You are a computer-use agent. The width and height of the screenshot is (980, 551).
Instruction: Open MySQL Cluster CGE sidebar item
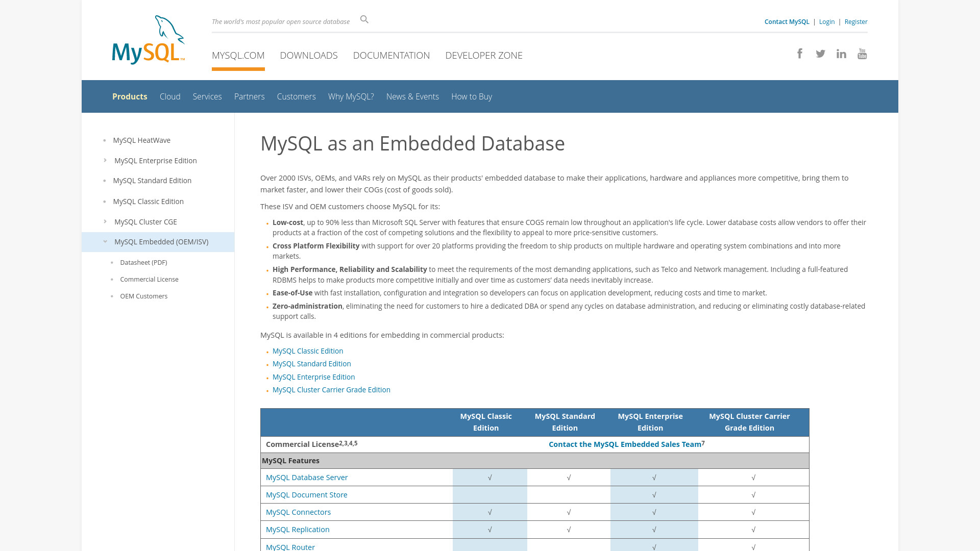point(145,222)
